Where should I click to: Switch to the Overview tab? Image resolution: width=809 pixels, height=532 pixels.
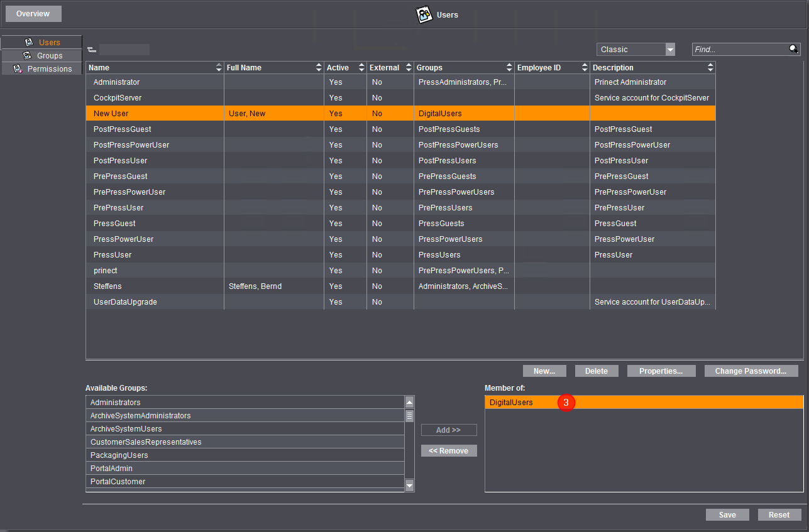33,13
